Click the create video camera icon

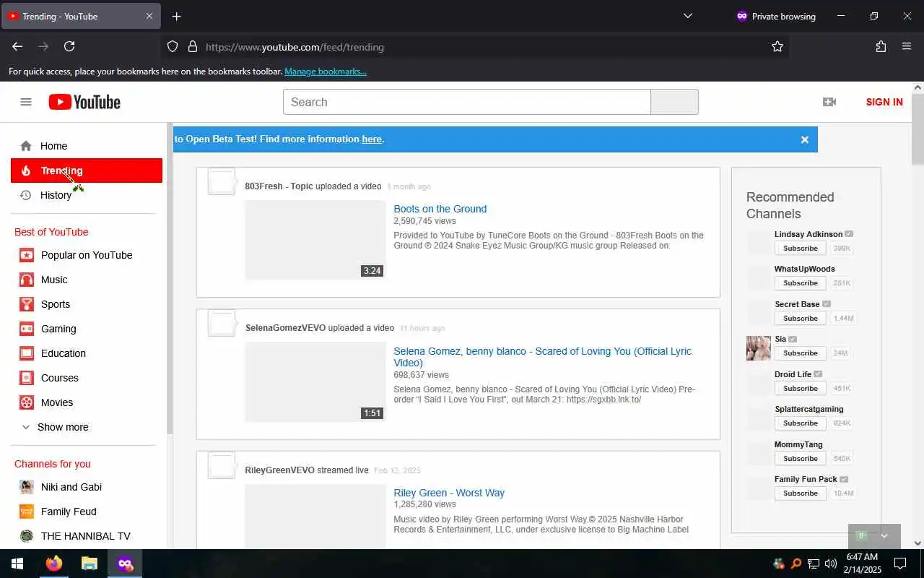[x=829, y=102]
